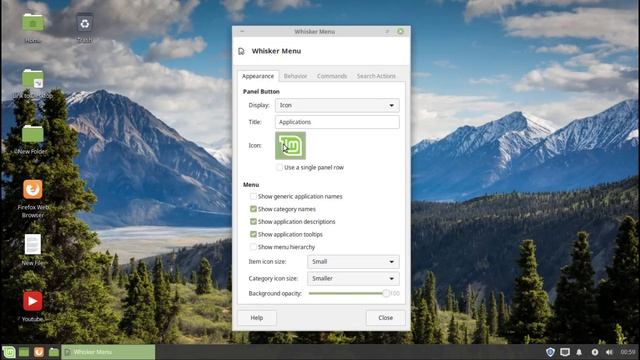Close the Whisker Menu window via titlebar
The image size is (640, 360).
pyautogui.click(x=400, y=31)
